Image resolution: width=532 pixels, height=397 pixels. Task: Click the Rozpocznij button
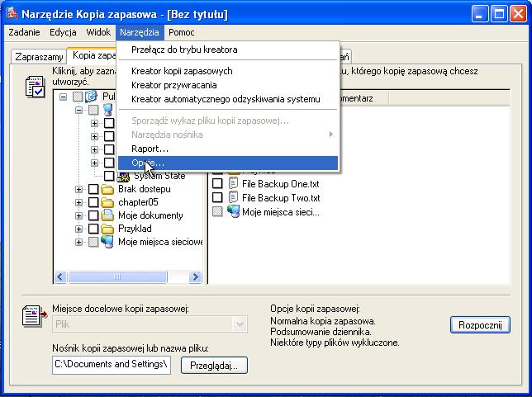point(480,325)
